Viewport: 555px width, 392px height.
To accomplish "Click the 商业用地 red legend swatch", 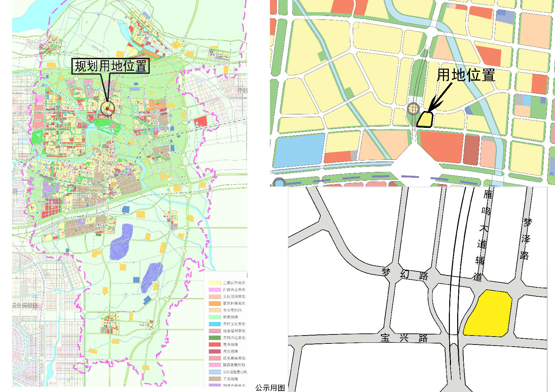I will pyautogui.click(x=215, y=345).
